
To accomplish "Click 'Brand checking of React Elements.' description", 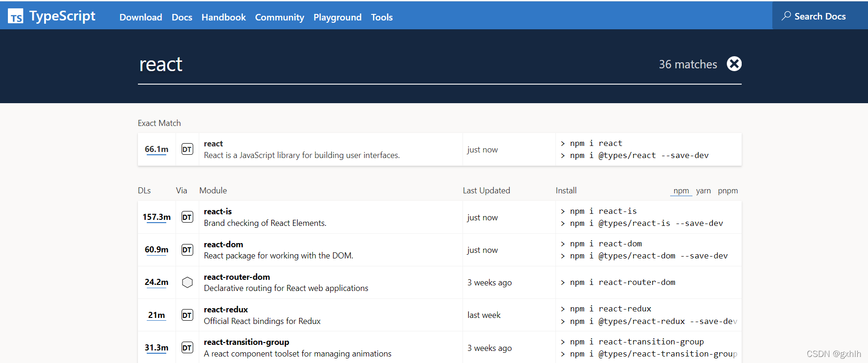I will pyautogui.click(x=265, y=223).
